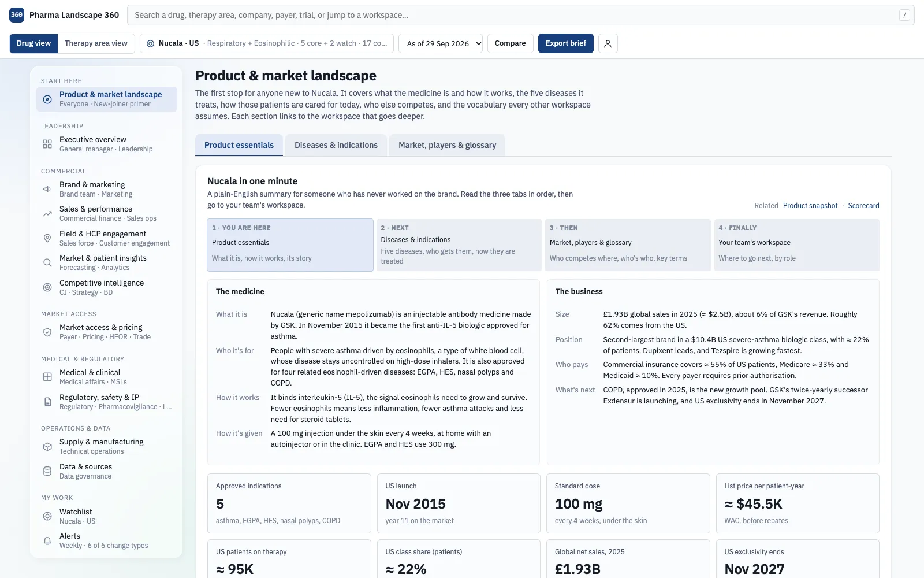Open Market, players & glossary tab
Viewport: 924px width, 578px height.
coord(448,145)
